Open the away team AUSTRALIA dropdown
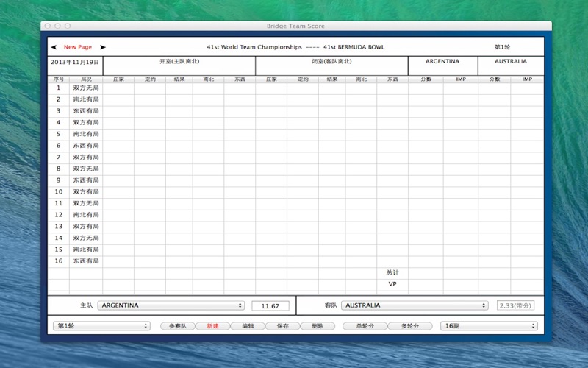 (x=415, y=305)
